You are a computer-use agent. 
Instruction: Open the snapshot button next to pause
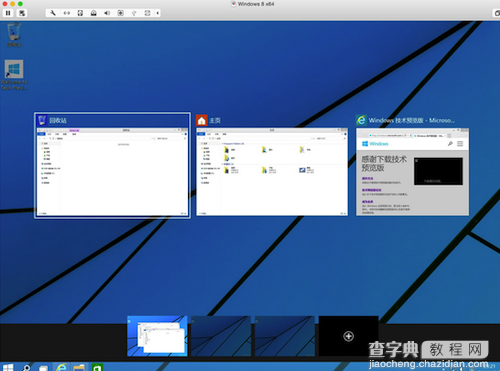[22, 13]
